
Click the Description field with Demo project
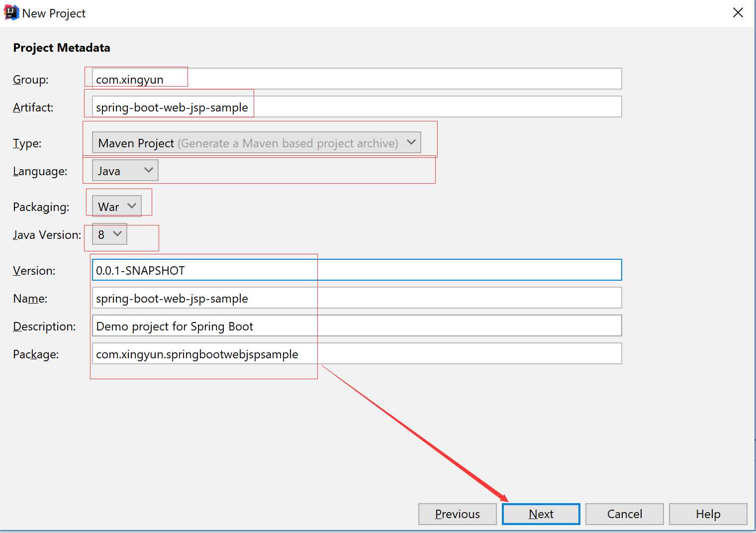pyautogui.click(x=357, y=326)
